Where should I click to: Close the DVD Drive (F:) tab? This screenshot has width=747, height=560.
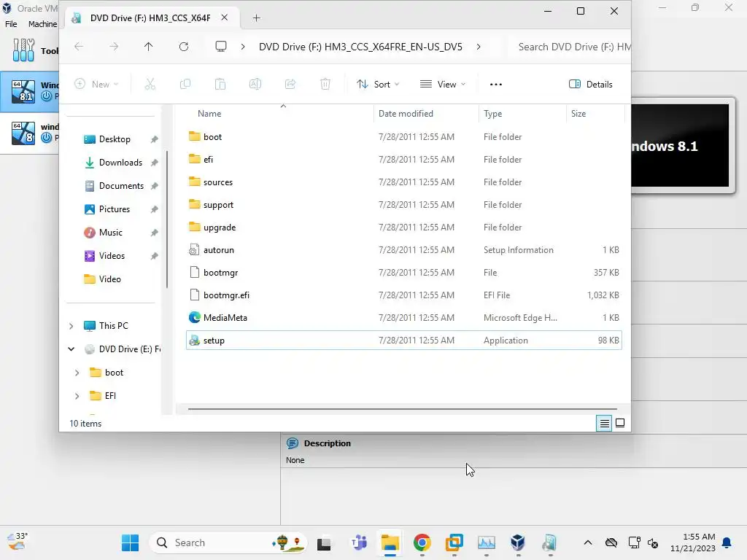pos(225,17)
